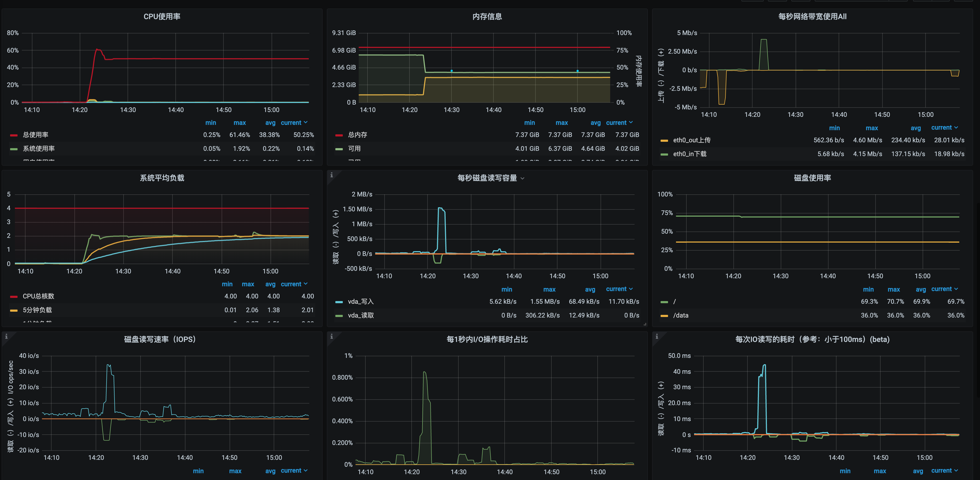Image resolution: width=980 pixels, height=480 pixels.
Task: Click cyan color swatch next to vda_写入
Action: 339,302
